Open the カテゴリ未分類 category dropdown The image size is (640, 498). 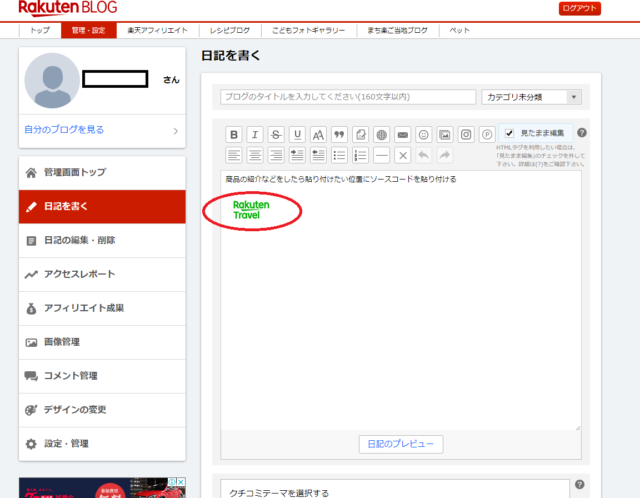pos(531,97)
